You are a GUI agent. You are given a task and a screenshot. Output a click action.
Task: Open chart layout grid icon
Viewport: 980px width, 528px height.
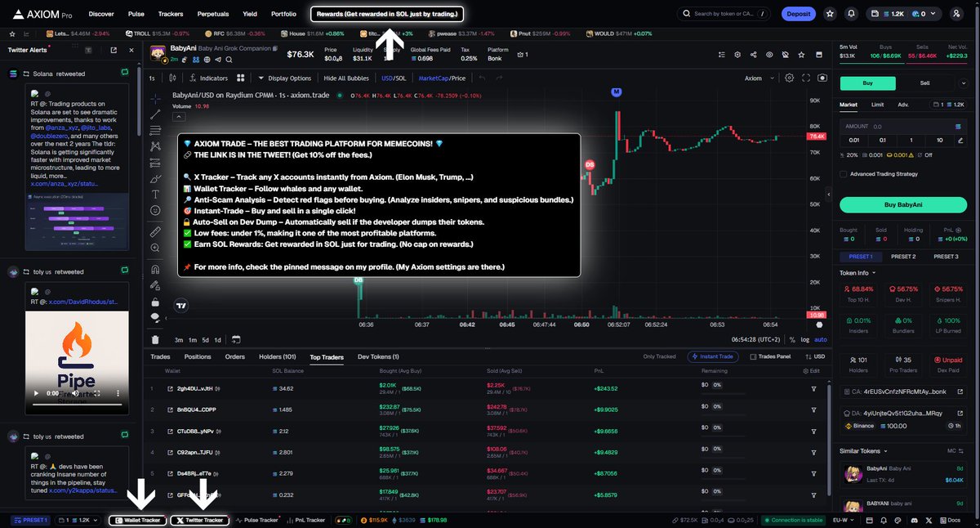pos(241,78)
